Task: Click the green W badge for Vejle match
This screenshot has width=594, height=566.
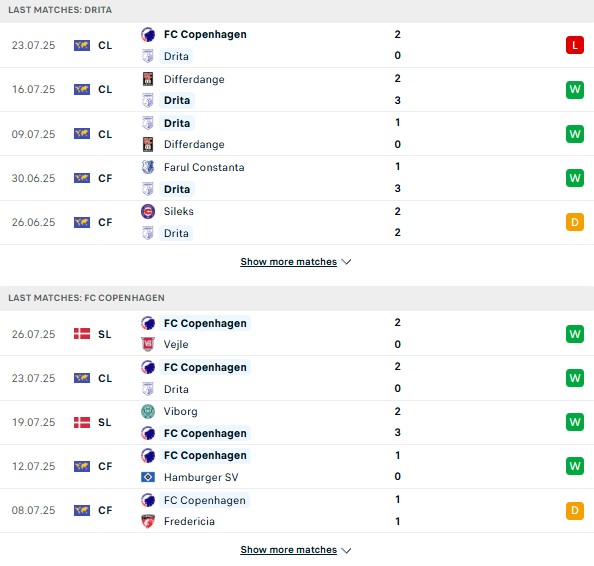Action: click(x=574, y=334)
